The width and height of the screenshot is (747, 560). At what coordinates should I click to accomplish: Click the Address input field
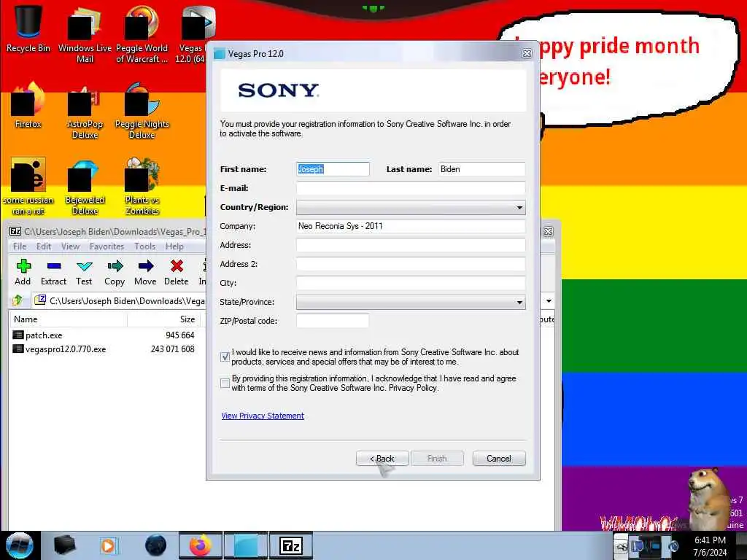point(411,245)
